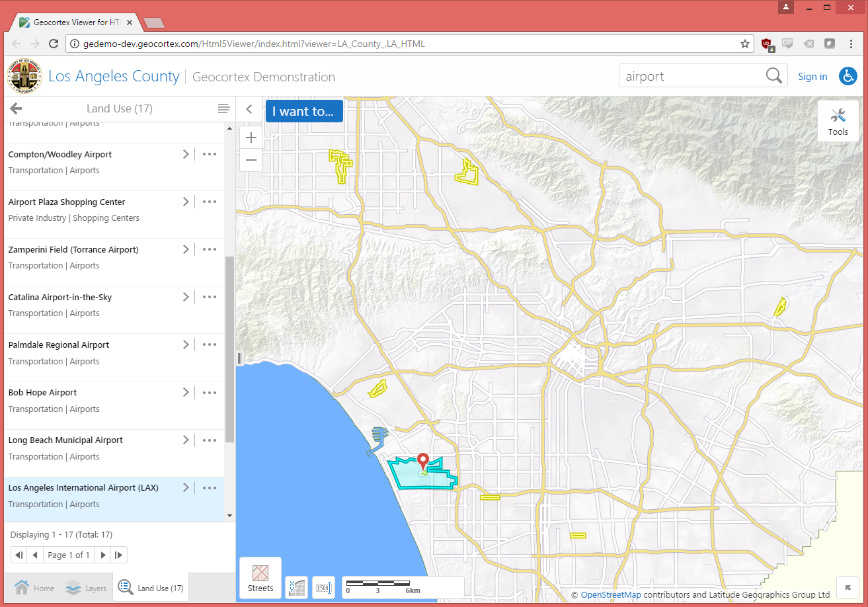868x607 pixels.
Task: Go to the previous results page
Action: (x=35, y=555)
